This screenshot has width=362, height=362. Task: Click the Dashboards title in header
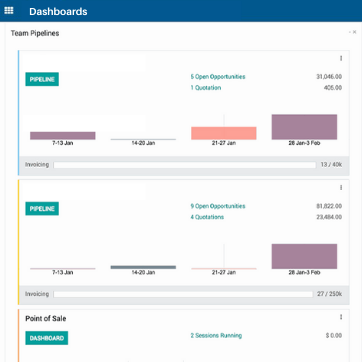(x=58, y=11)
